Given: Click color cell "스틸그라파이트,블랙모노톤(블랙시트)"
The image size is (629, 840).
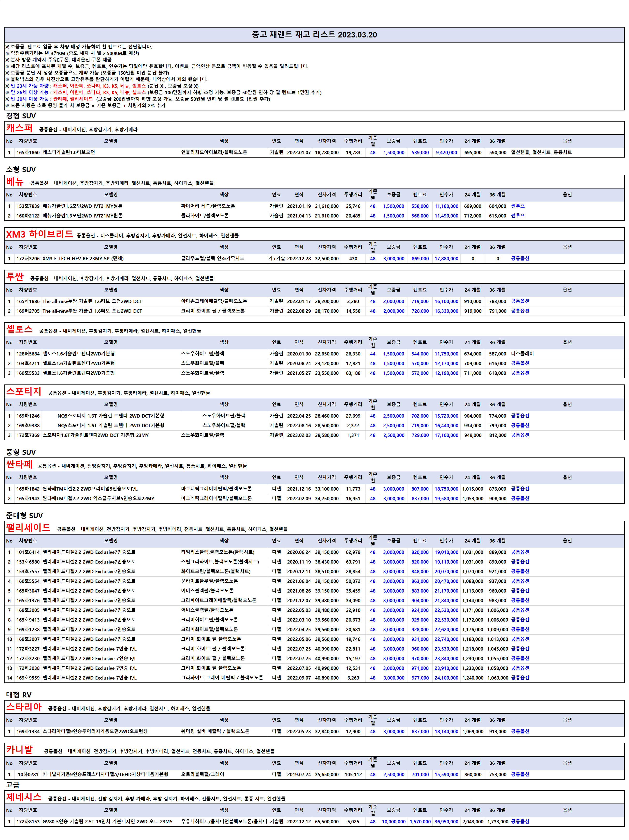Looking at the screenshot, I should point(220,562).
